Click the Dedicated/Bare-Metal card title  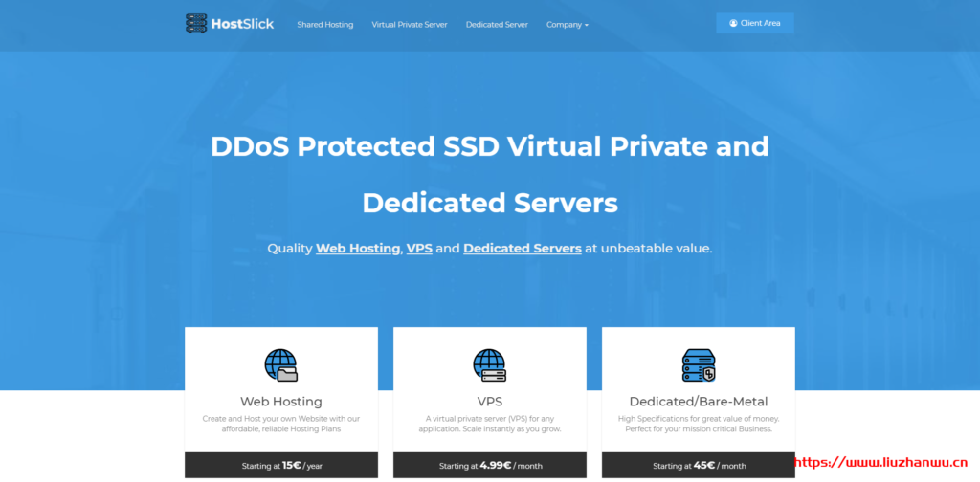click(x=698, y=402)
